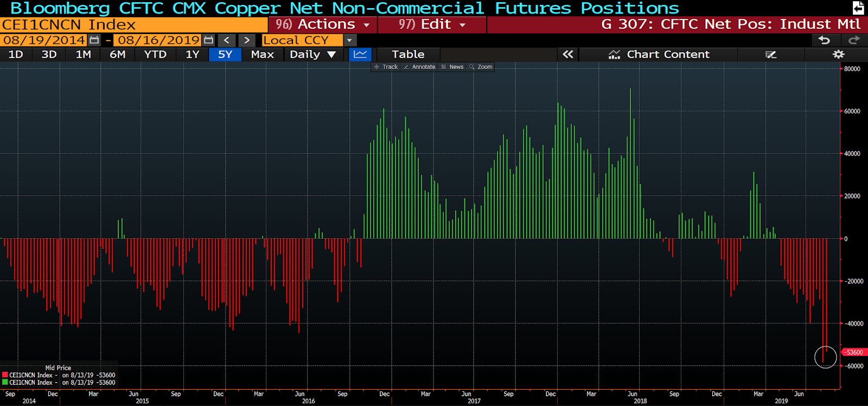This screenshot has width=868, height=406.
Task: Switch to the 1Y time range
Action: (x=193, y=54)
